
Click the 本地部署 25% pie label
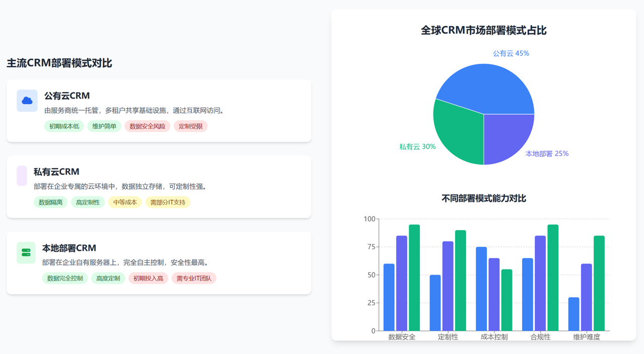point(547,154)
